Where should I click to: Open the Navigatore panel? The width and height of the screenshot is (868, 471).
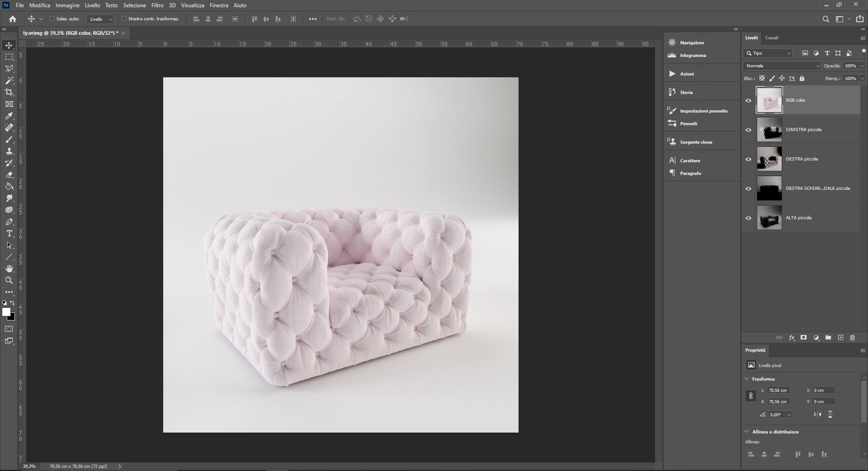[692, 42]
